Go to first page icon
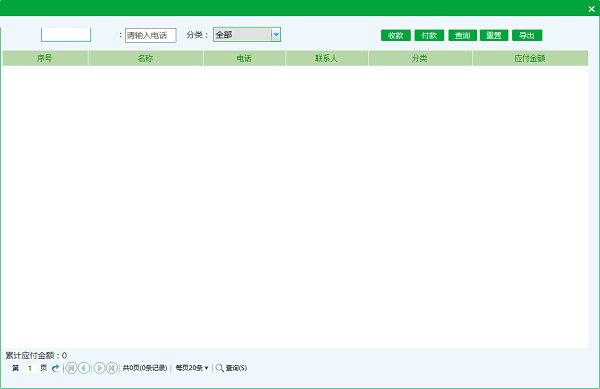 pyautogui.click(x=71, y=368)
